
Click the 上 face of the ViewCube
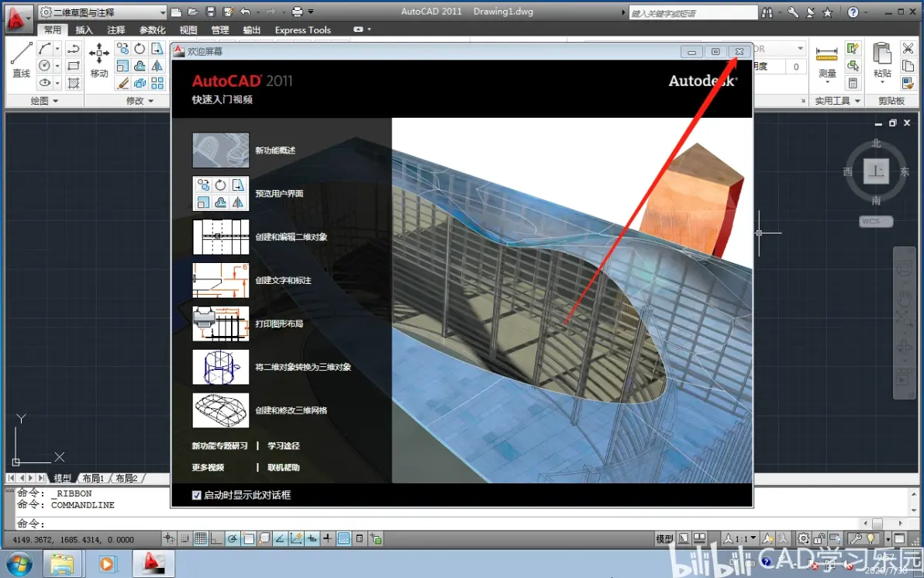[876, 171]
